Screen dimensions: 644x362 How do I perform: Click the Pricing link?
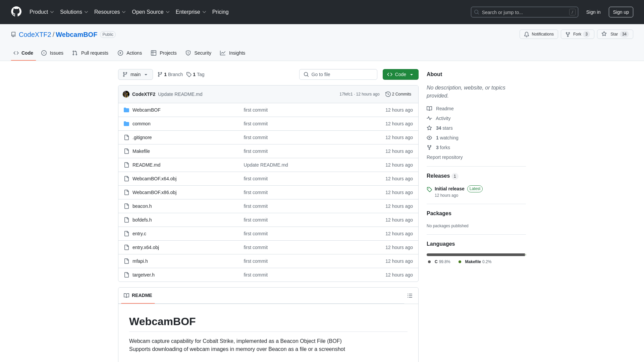point(220,12)
